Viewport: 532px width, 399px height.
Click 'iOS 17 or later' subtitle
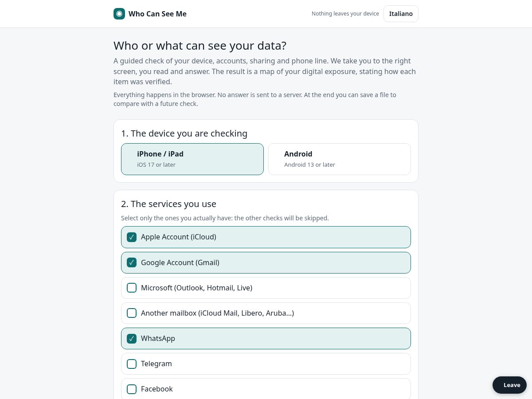pos(156,164)
